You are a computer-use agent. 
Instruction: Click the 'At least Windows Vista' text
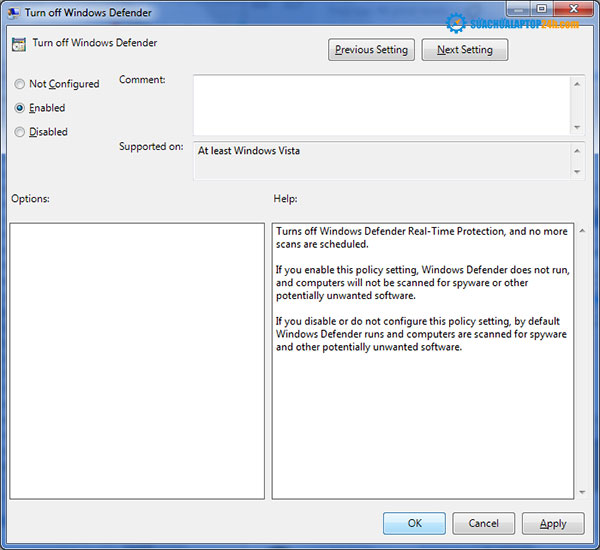tap(249, 151)
